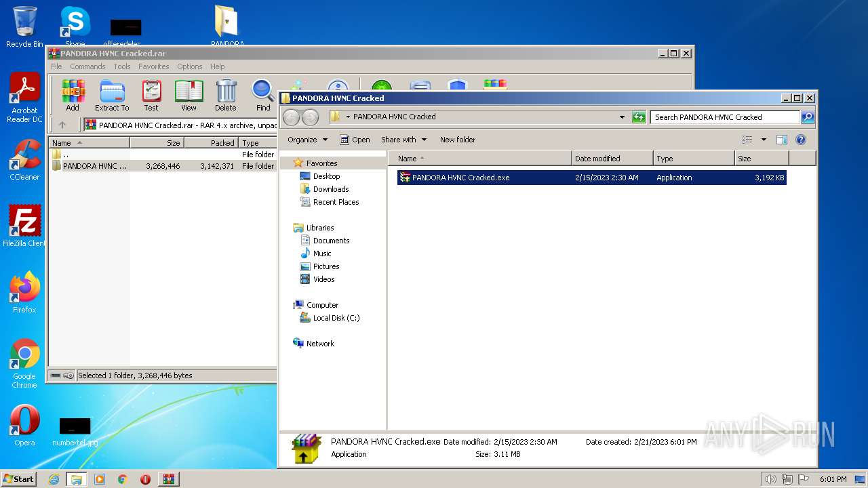Screen dimensions: 868x488
Task: Open Internet Explorer from taskbar
Action: pyautogui.click(x=54, y=479)
